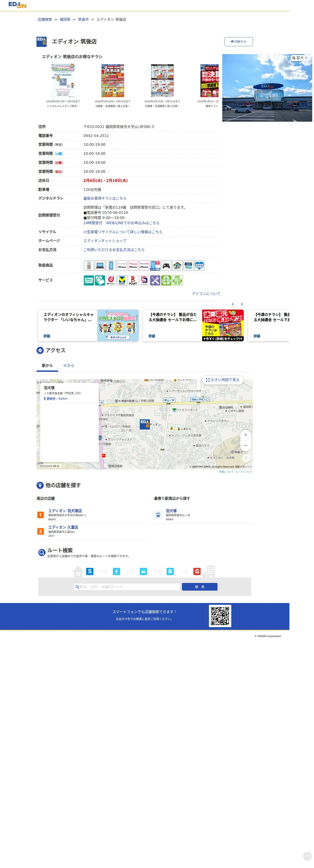Click the map current-location icon
314x868 pixels.
[246, 458]
